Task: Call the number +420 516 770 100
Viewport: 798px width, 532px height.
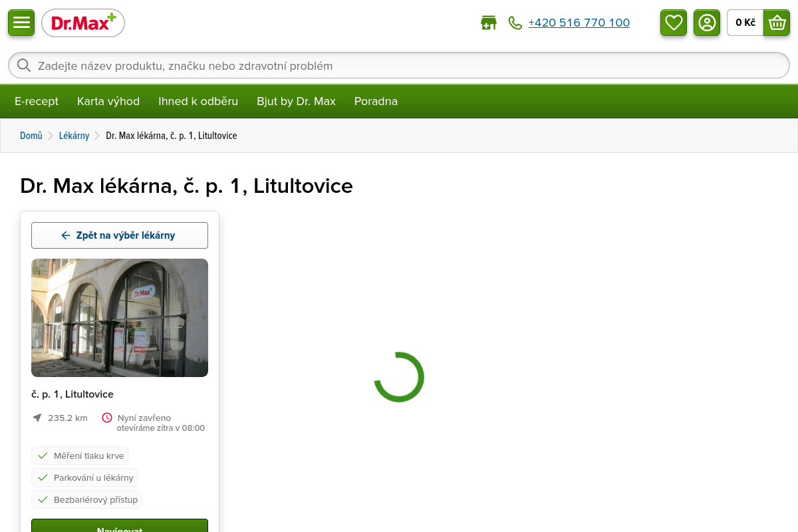Action: coord(579,23)
